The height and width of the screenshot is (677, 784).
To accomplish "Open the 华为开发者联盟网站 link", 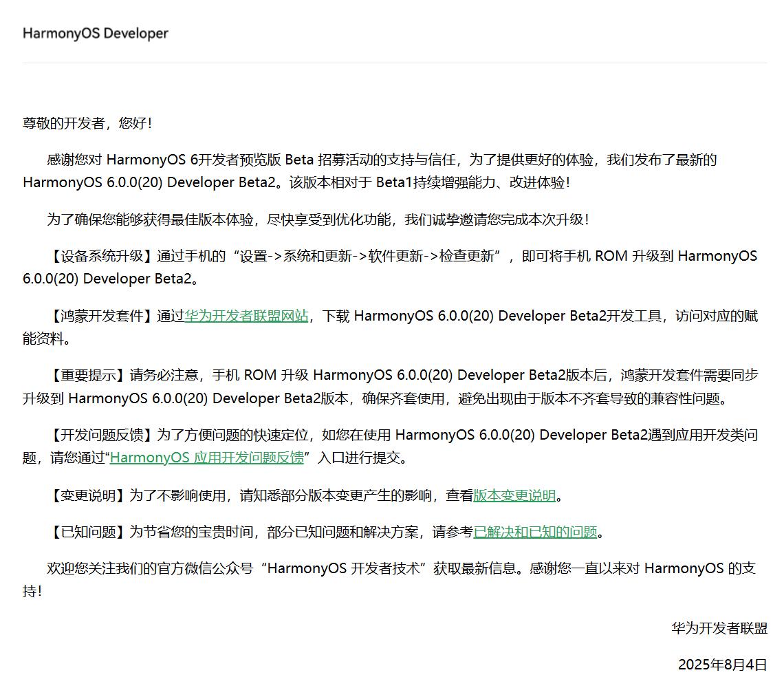I will click(x=246, y=316).
